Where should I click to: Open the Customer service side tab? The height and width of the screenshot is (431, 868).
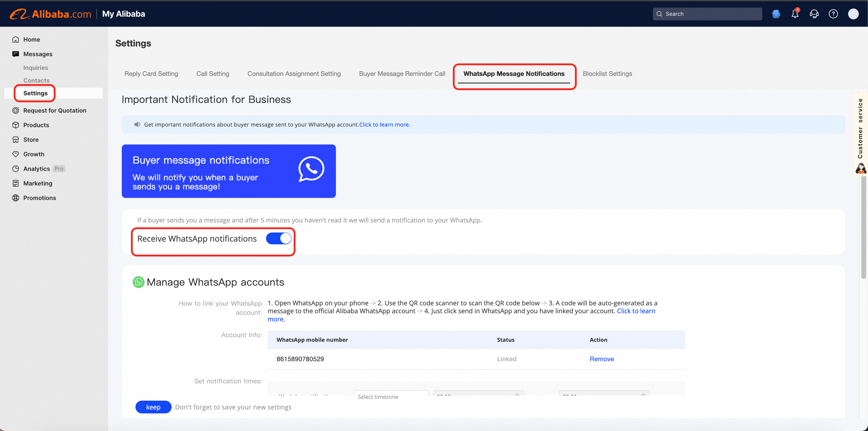pos(860,134)
